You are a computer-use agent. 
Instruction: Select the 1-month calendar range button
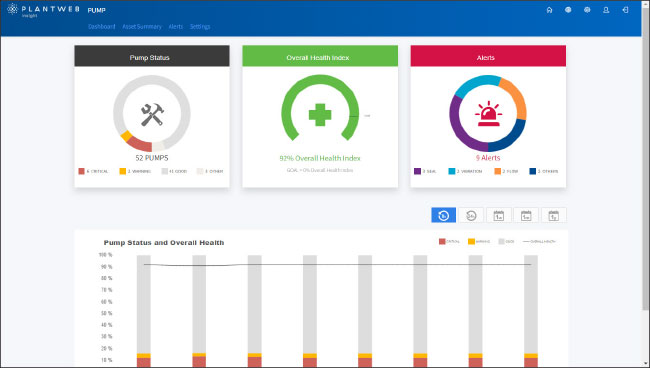(x=526, y=215)
